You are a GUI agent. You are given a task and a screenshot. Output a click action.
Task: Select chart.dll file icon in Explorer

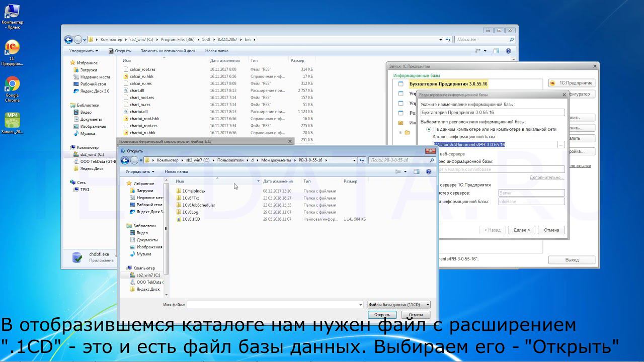126,90
